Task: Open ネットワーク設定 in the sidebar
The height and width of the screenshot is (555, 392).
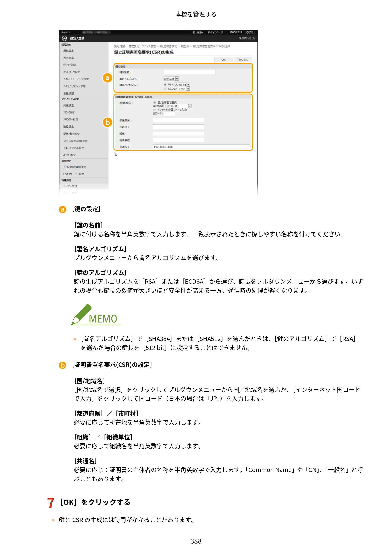Action: pyautogui.click(x=72, y=72)
